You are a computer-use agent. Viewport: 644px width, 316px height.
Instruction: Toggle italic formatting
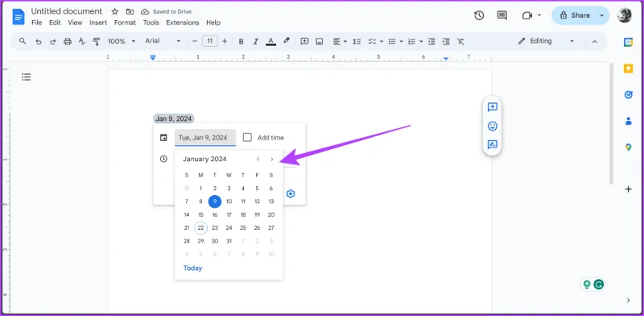coord(255,41)
